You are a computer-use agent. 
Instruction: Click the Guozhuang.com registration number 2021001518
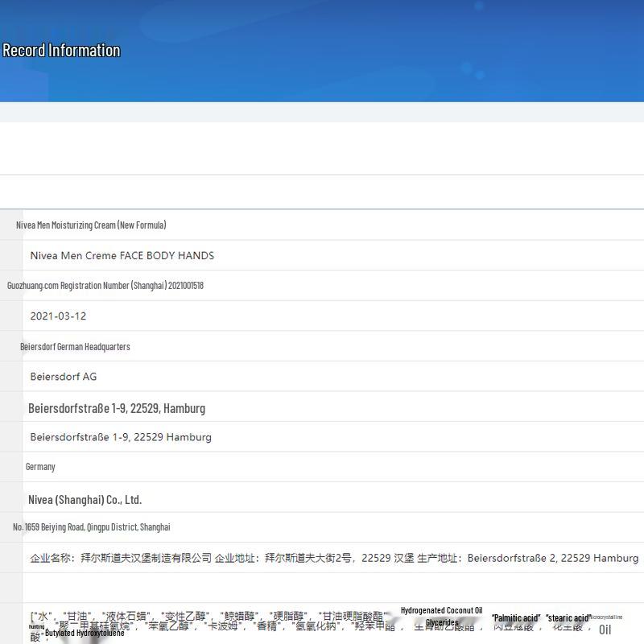tap(105, 286)
